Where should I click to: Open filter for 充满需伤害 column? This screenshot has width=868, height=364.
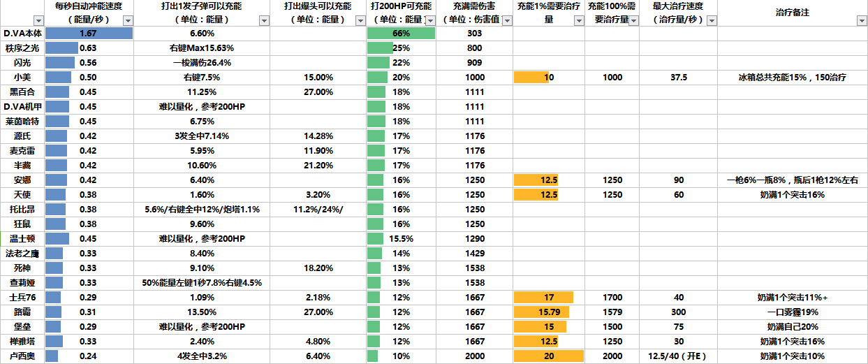coord(507,21)
